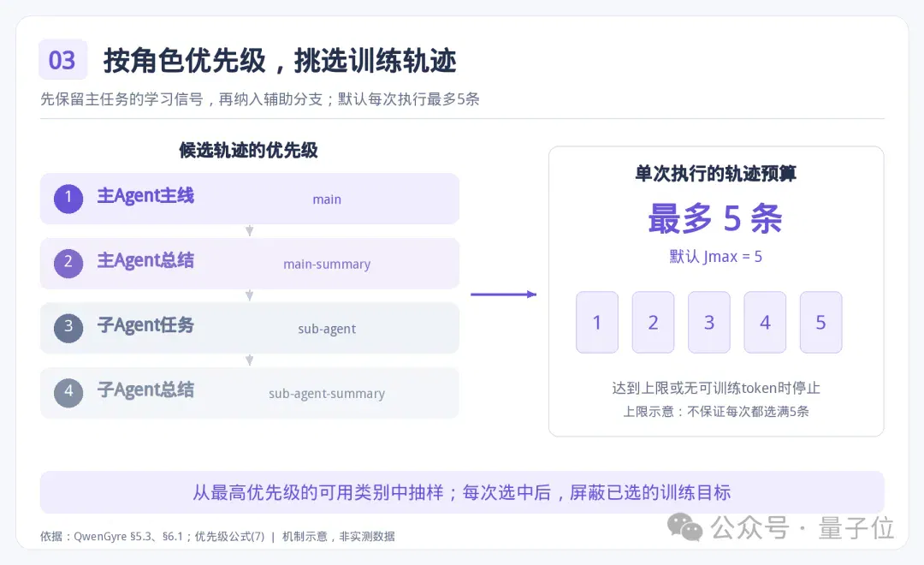Click the title 按角色优先级，挑选训练轨迹

coord(280,60)
